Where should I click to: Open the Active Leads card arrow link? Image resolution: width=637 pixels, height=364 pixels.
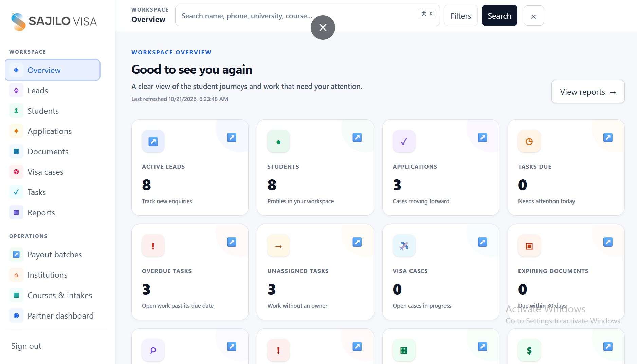pos(232,137)
